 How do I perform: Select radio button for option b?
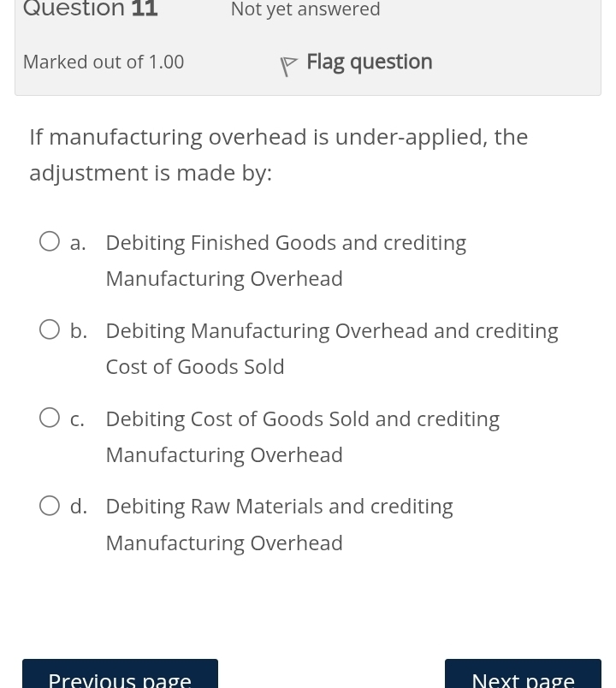pos(49,329)
